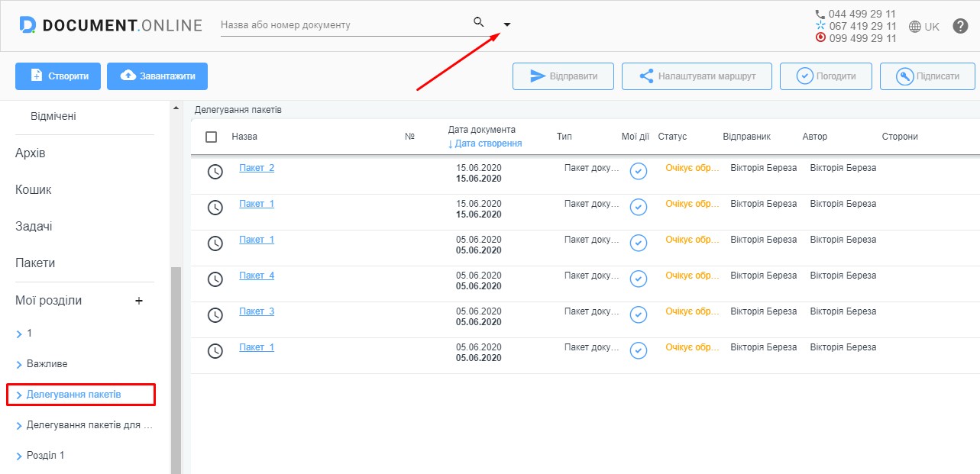
Task: Click the Сторони column header
Action: (900, 137)
